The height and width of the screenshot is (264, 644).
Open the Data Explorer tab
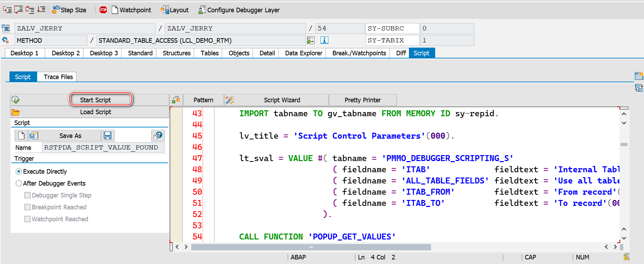point(304,53)
